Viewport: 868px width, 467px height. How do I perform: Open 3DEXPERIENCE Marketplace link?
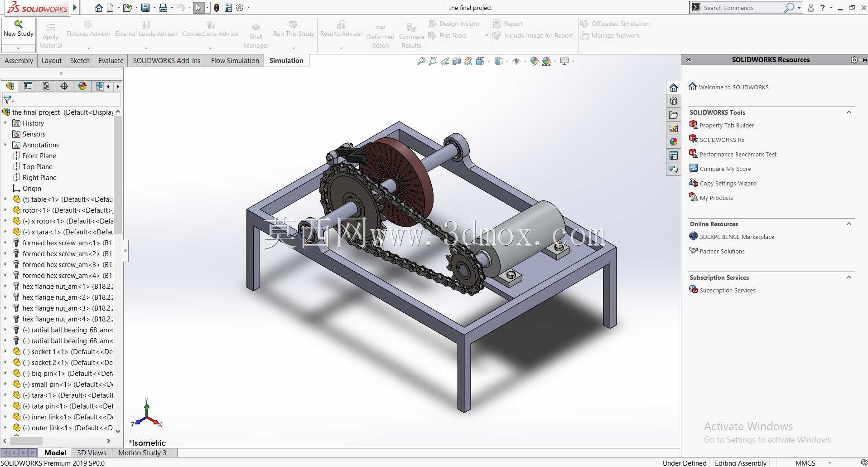click(x=737, y=237)
